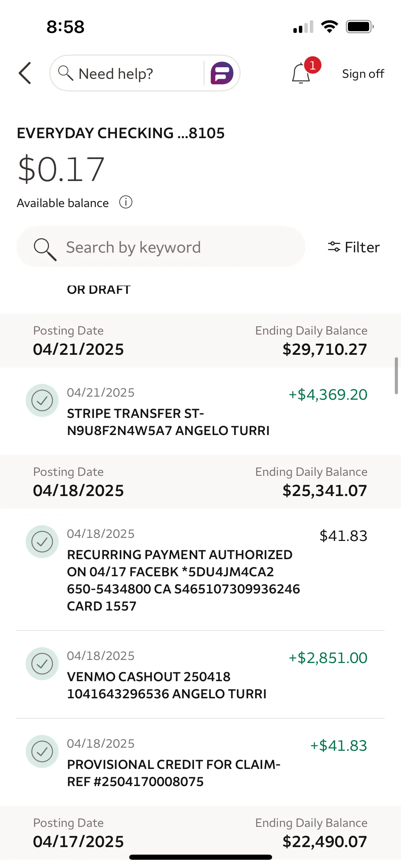Viewport: 401px width, 868px height.
Task: Open notifications bell with red badge
Action: 301,73
